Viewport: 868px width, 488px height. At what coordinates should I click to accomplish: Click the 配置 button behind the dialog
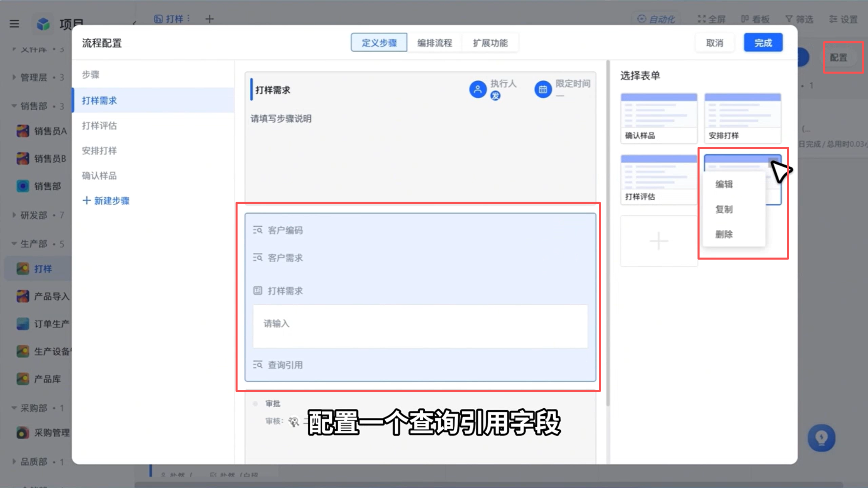[x=838, y=58]
